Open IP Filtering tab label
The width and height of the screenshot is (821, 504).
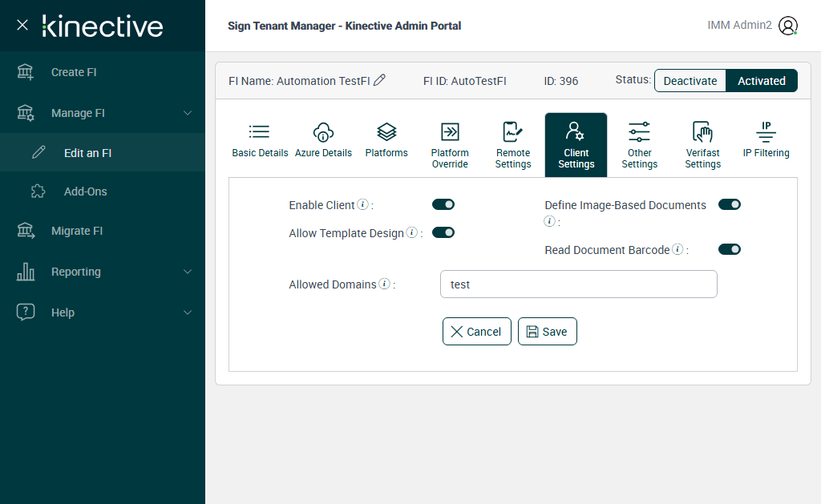coord(766,153)
